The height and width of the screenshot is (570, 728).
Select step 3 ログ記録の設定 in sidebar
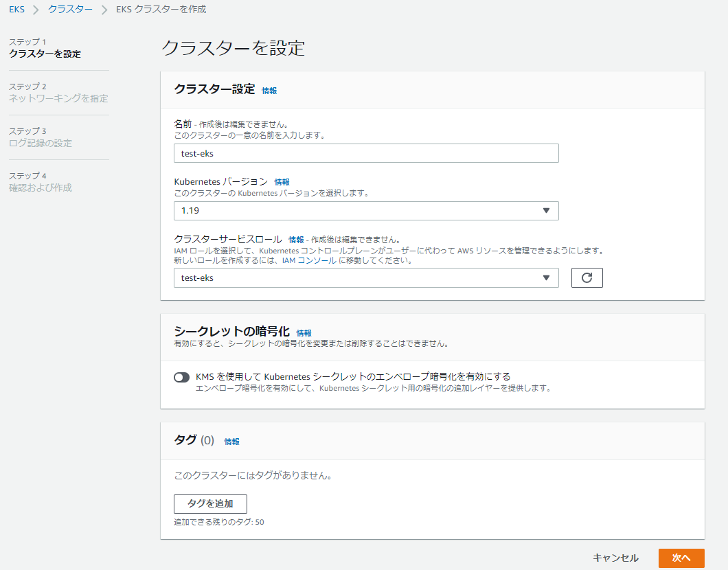click(x=41, y=143)
